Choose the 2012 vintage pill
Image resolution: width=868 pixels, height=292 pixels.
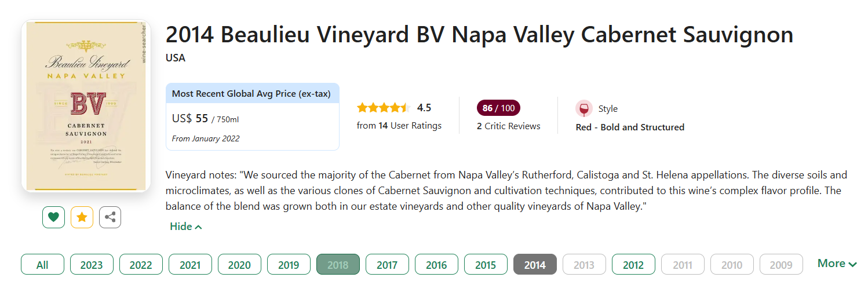click(x=633, y=265)
